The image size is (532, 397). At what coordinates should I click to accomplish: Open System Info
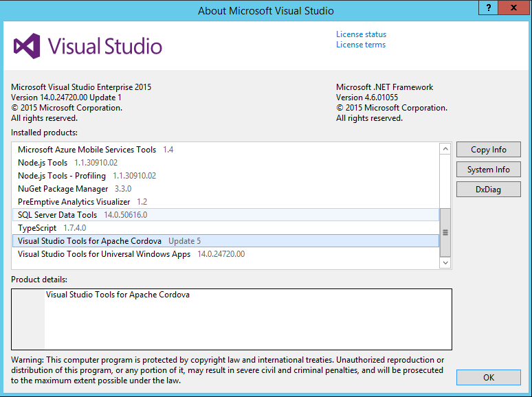488,170
